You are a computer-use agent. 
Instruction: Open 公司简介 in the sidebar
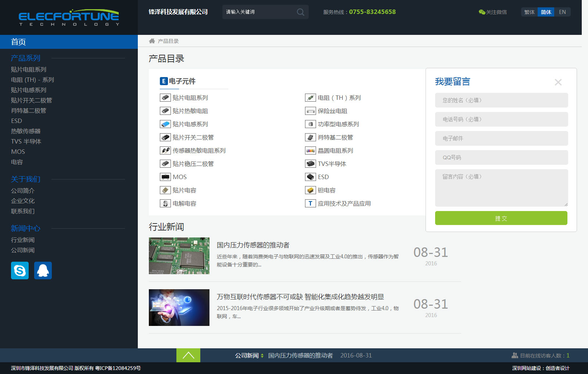[x=23, y=190]
